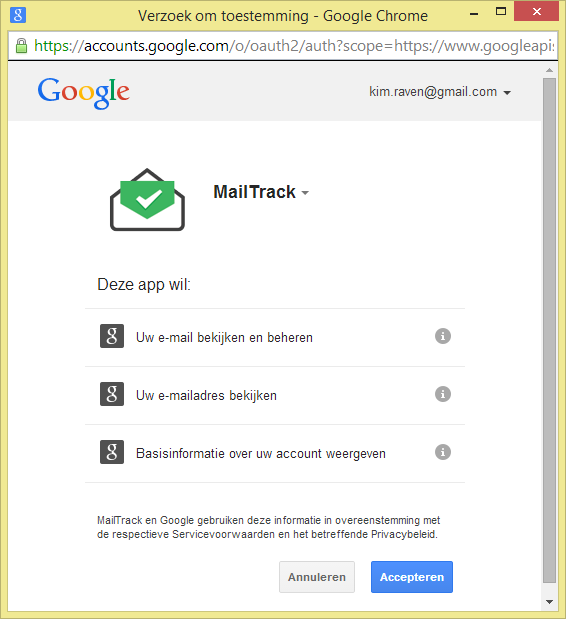
Task: Click the scrollbar up arrow
Action: [x=549, y=70]
